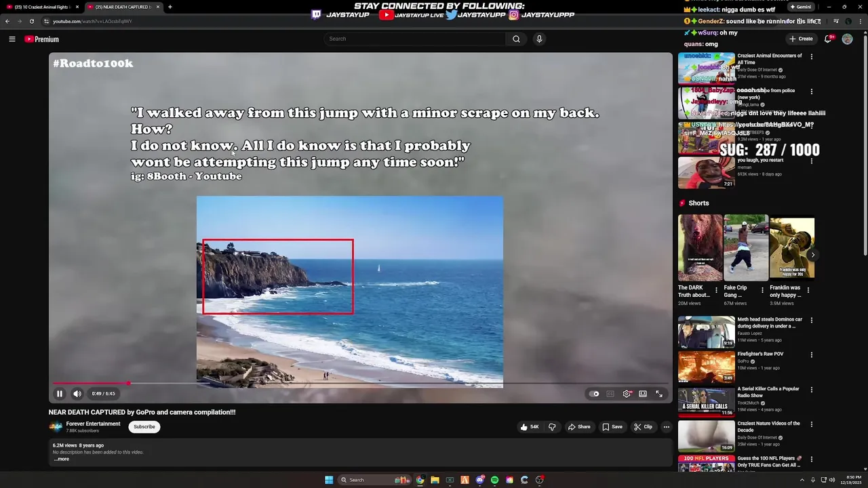Viewport: 868px width, 488px height.
Task: Enter fullscreen mode
Action: (x=659, y=394)
